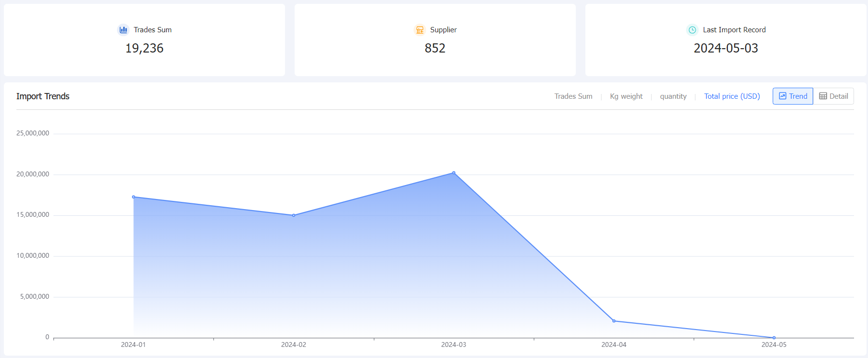Click the Supplier store icon
The height and width of the screenshot is (358, 868).
tap(420, 30)
